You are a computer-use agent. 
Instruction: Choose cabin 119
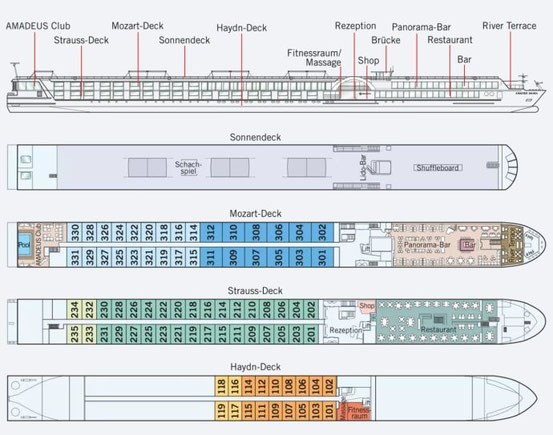tap(221, 411)
